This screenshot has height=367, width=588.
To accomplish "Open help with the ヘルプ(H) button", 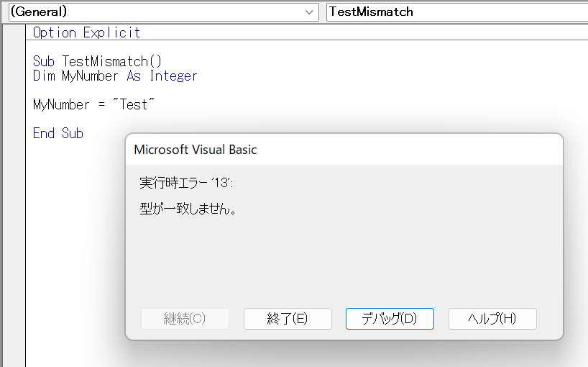I will (x=492, y=319).
